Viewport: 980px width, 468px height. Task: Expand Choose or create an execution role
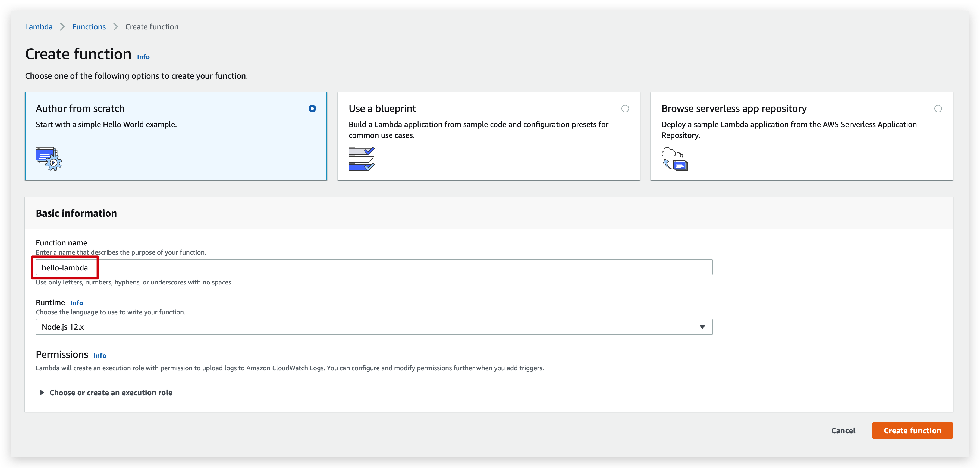click(x=106, y=393)
